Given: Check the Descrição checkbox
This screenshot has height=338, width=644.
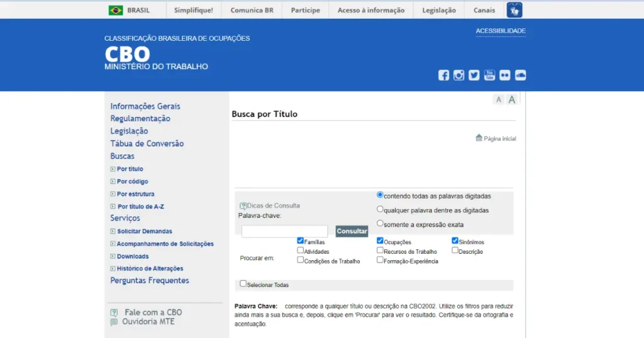Looking at the screenshot, I should [455, 250].
